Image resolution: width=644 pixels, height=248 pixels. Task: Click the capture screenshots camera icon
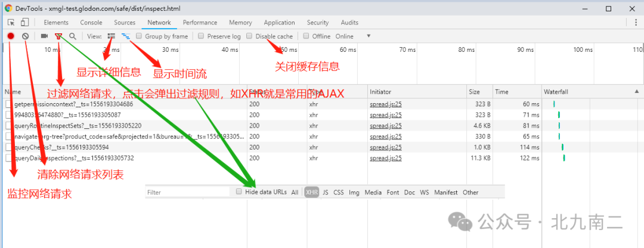[x=44, y=36]
